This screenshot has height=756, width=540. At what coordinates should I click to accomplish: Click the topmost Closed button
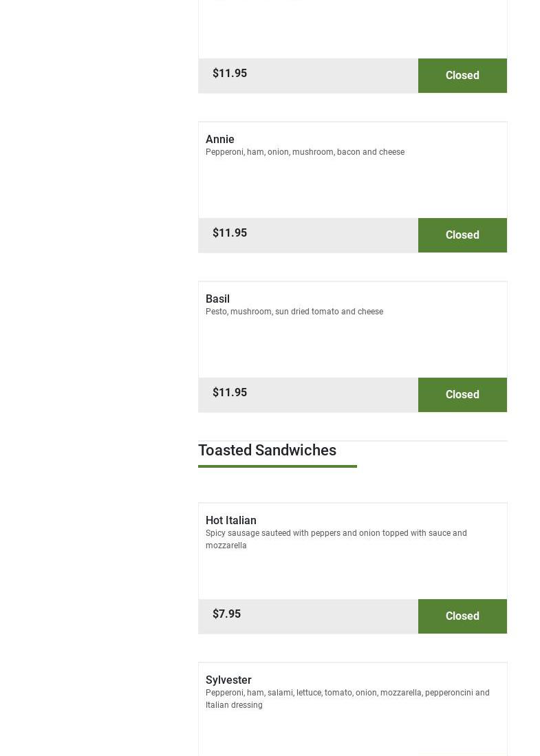coord(462,76)
